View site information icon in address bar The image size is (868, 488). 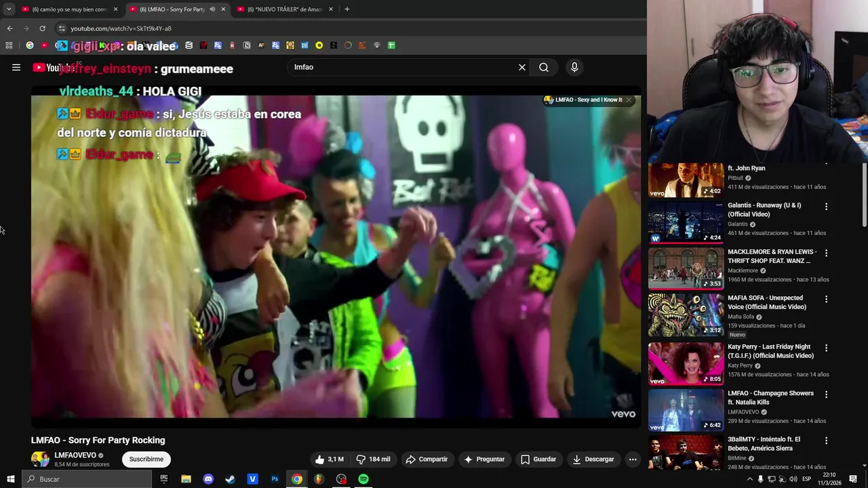tap(62, 28)
